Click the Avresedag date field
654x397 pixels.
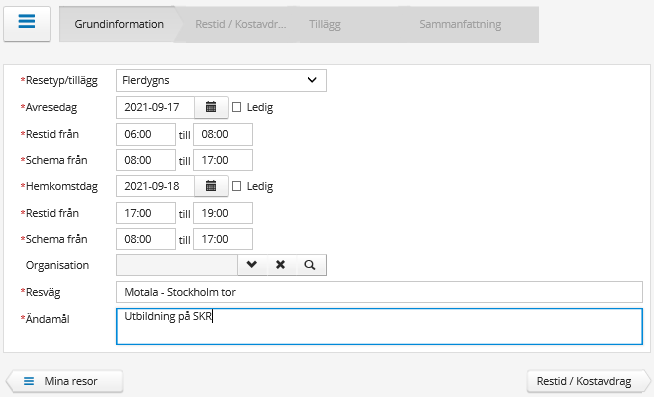[x=156, y=107]
